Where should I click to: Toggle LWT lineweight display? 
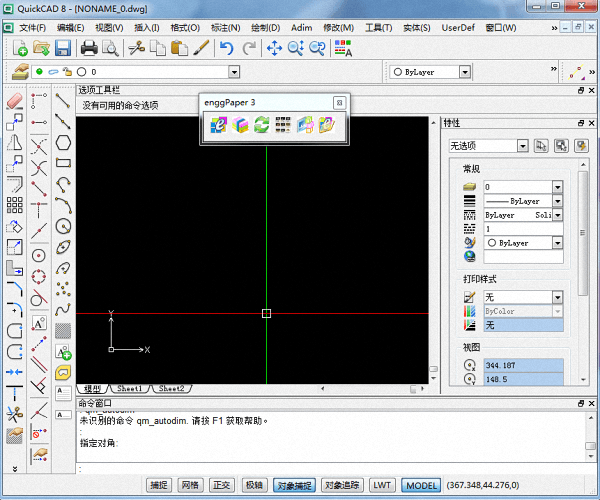(382, 485)
